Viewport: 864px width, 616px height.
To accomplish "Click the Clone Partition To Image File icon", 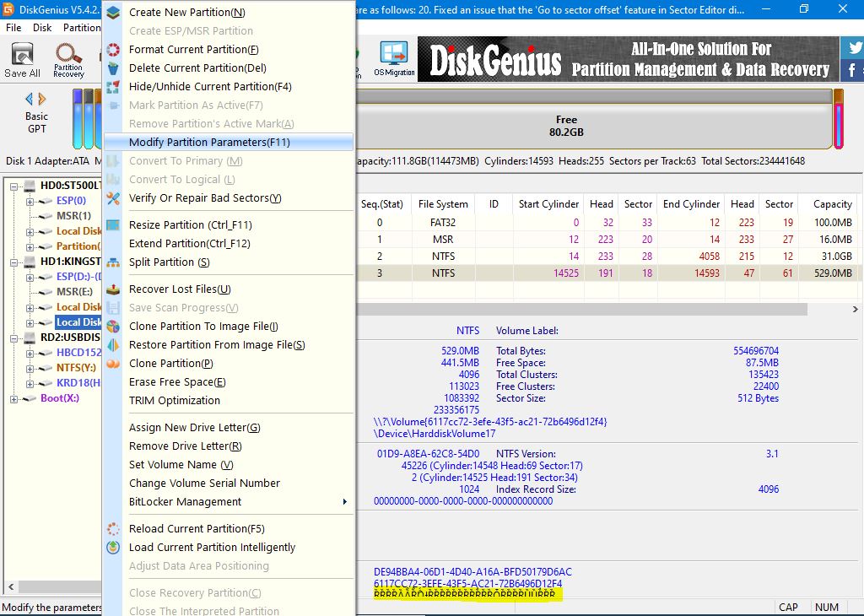I will pyautogui.click(x=113, y=327).
